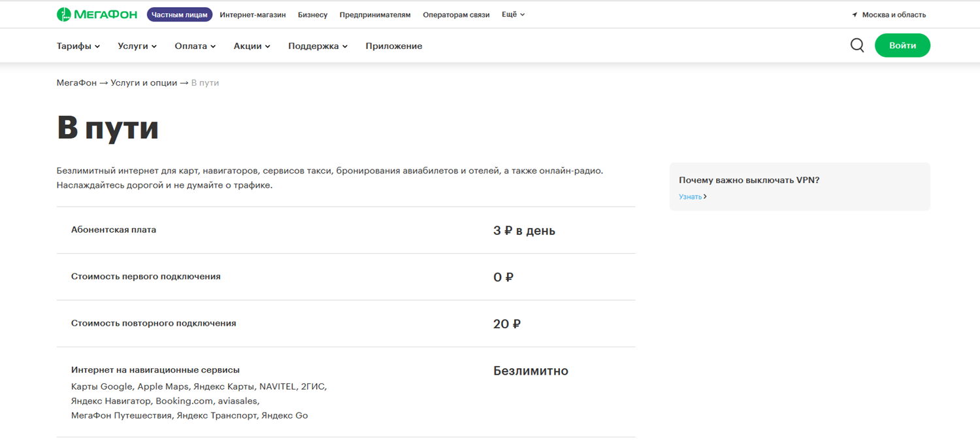Click the Абонентская плата label
The image size is (980, 444).
coord(114,230)
